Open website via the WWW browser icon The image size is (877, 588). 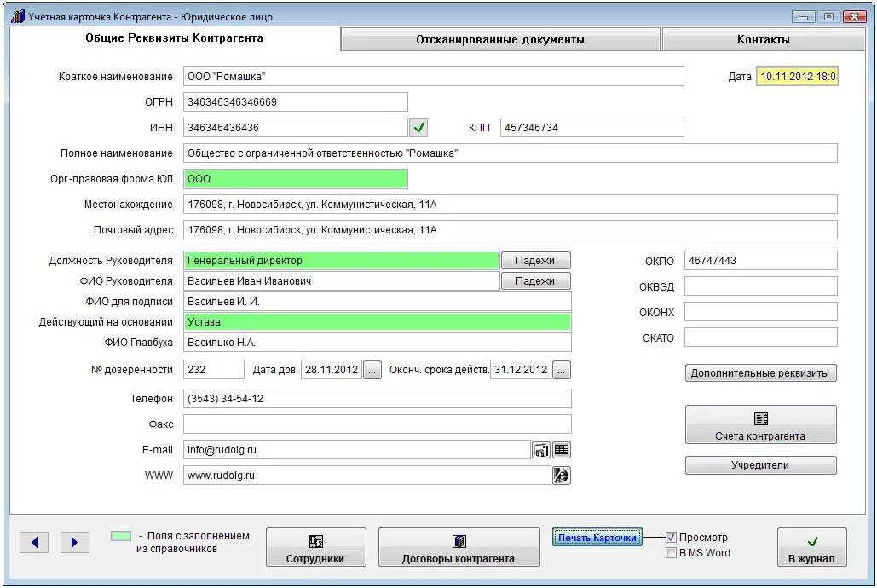coord(562,476)
